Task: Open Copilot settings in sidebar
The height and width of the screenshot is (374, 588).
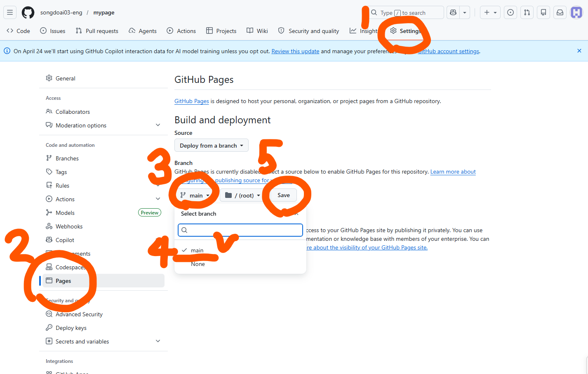Action: (103, 240)
